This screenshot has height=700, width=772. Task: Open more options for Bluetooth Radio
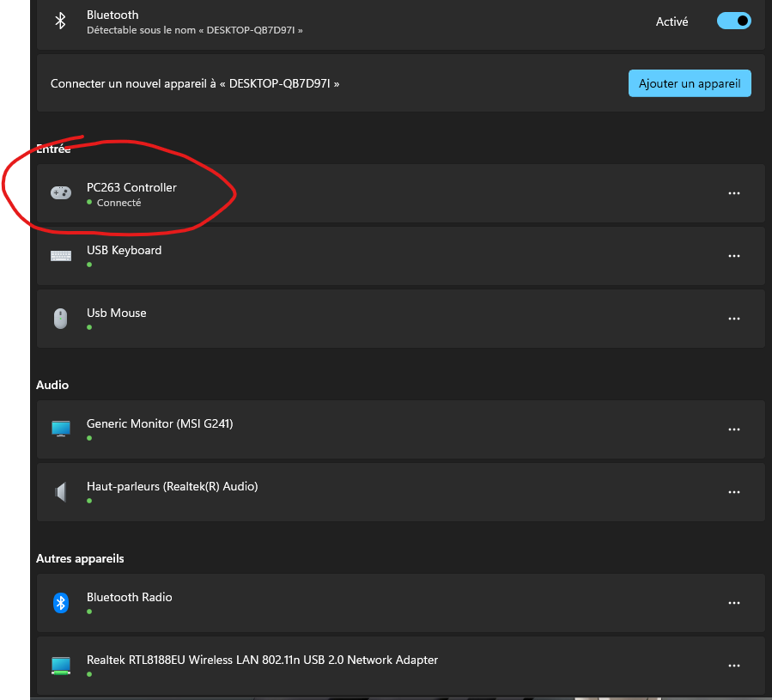[x=733, y=602]
